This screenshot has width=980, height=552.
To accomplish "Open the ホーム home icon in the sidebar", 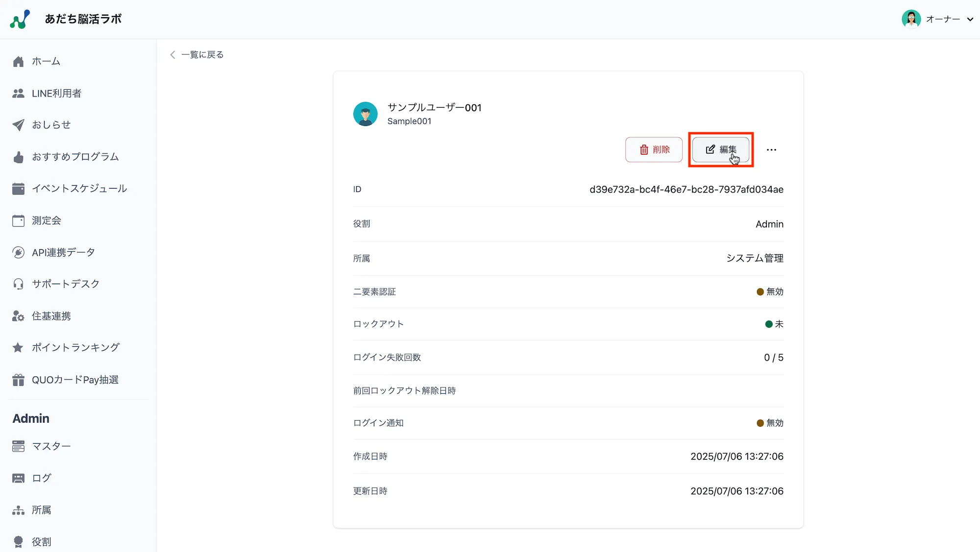I will [x=18, y=61].
